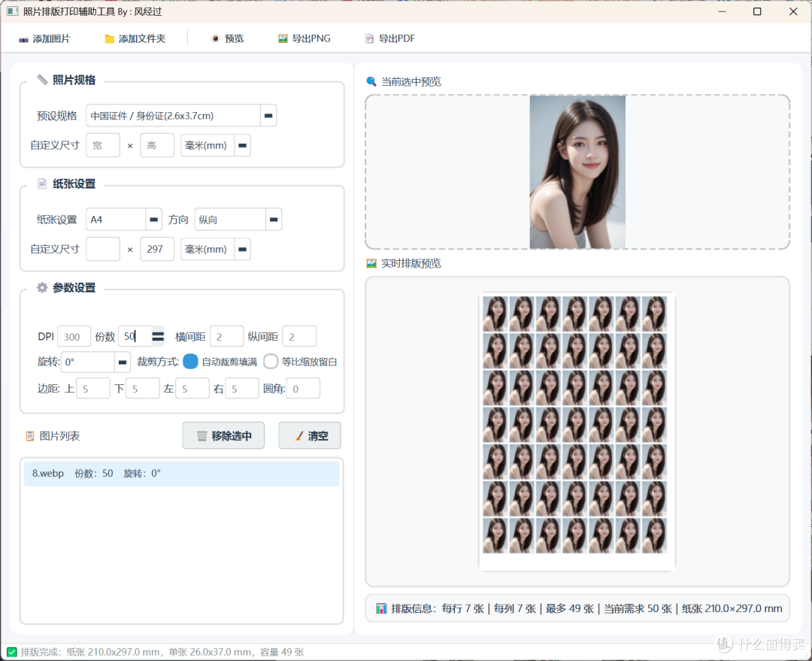Choose 导出PDF from the toolbar
Image resolution: width=812 pixels, height=661 pixels.
pos(390,39)
